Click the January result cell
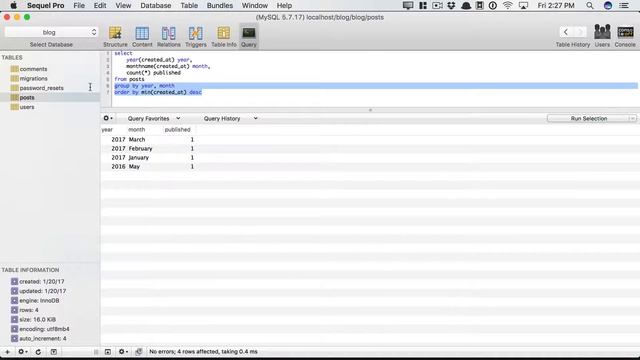The image size is (640, 360). pos(139,157)
